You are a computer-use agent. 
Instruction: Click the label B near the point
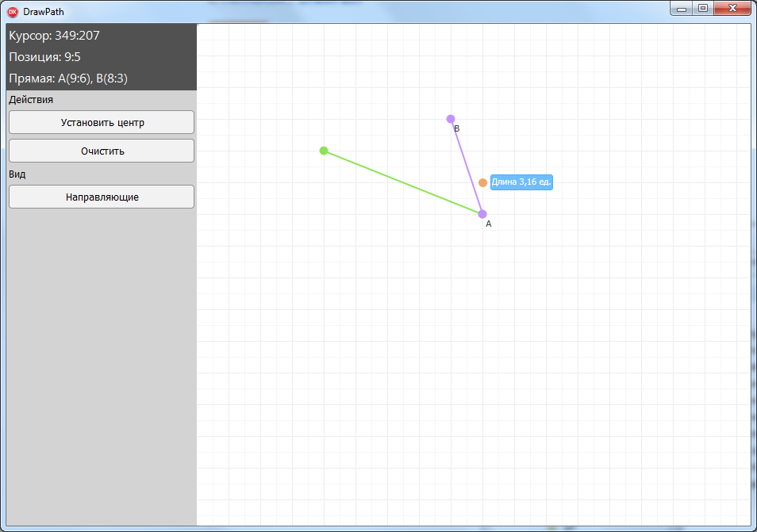click(457, 128)
